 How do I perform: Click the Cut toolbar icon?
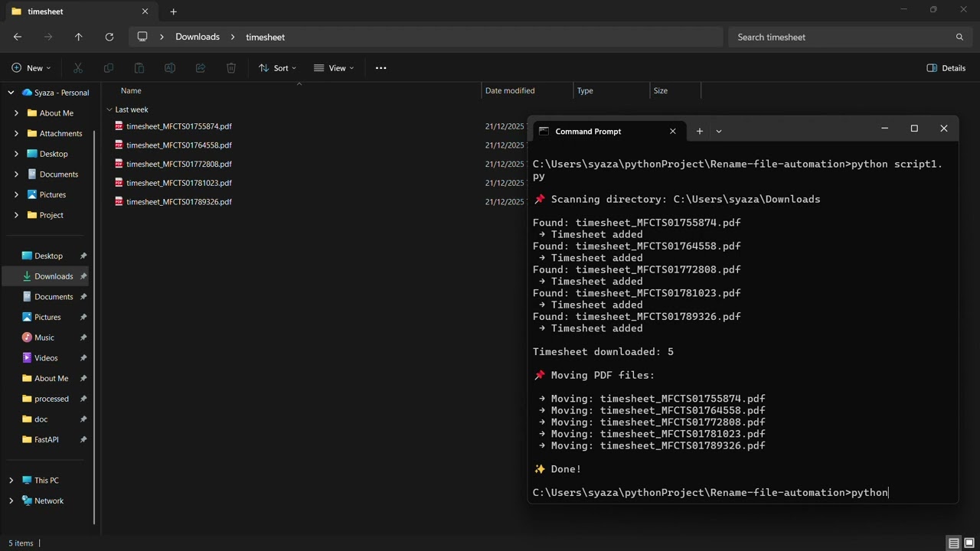(78, 68)
